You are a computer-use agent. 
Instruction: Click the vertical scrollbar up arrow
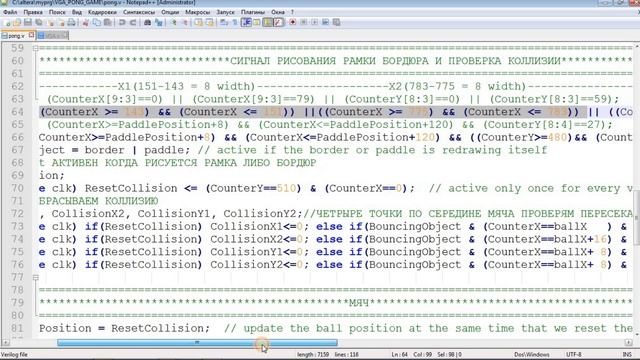click(x=636, y=47)
